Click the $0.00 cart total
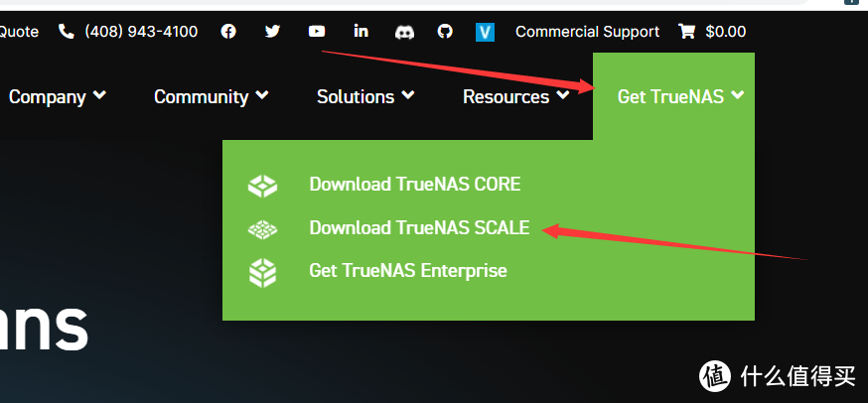868x403 pixels. coord(726,32)
